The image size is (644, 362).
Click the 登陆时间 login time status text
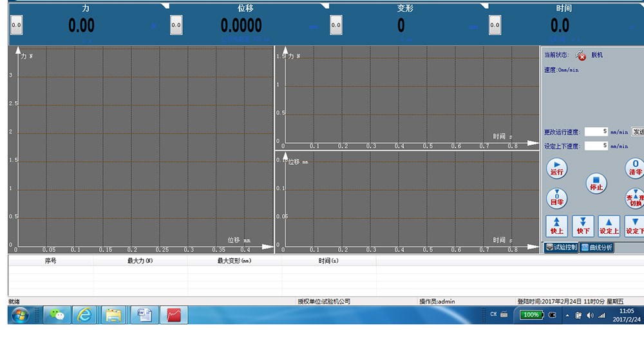(x=571, y=301)
